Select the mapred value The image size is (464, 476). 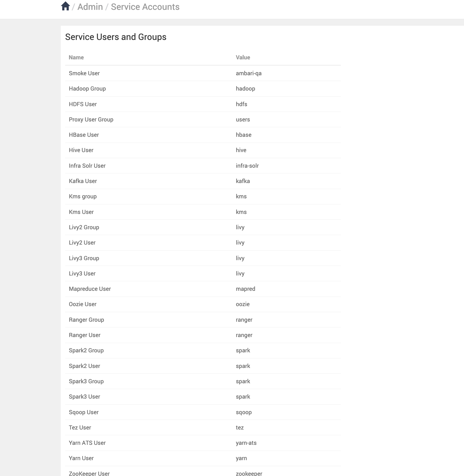point(245,289)
